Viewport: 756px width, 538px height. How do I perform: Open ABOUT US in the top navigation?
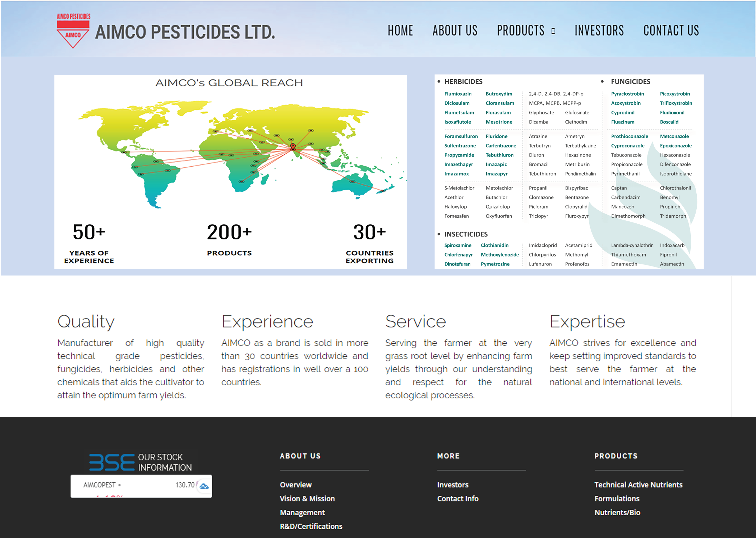pyautogui.click(x=455, y=30)
